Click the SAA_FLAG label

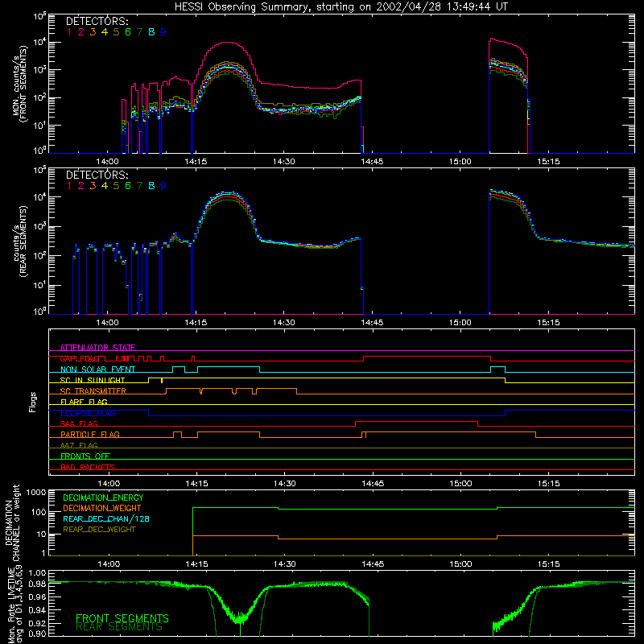click(x=79, y=423)
